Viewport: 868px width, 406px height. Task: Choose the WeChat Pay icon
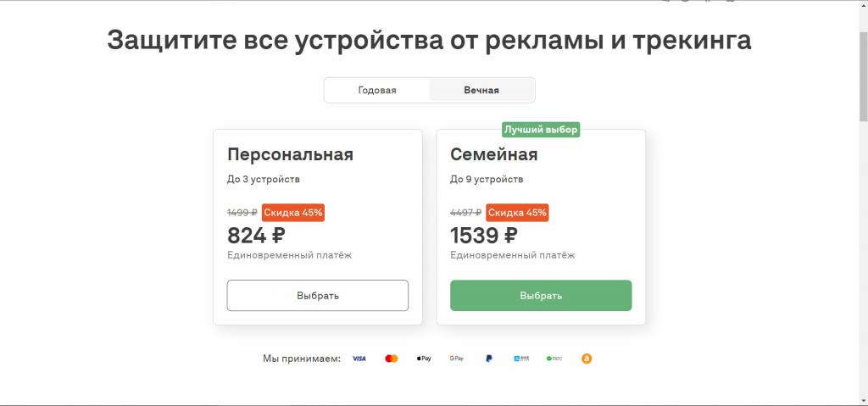pos(554,359)
